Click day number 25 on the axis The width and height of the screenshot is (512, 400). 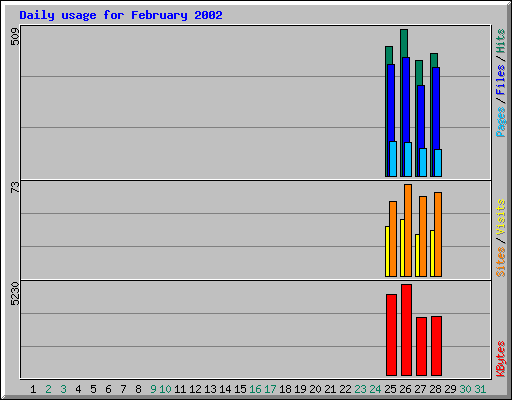pos(390,389)
